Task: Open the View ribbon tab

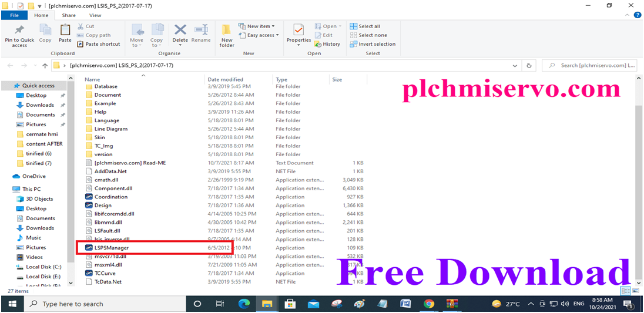Action: pyautogui.click(x=95, y=15)
